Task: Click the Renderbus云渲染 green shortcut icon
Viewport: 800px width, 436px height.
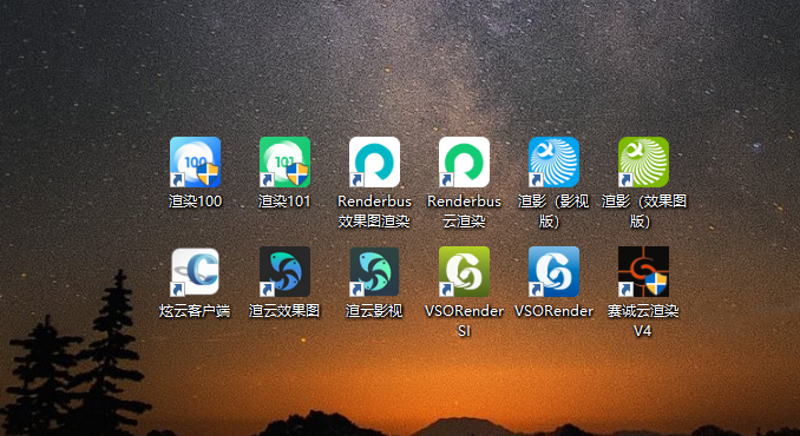Action: click(x=464, y=162)
